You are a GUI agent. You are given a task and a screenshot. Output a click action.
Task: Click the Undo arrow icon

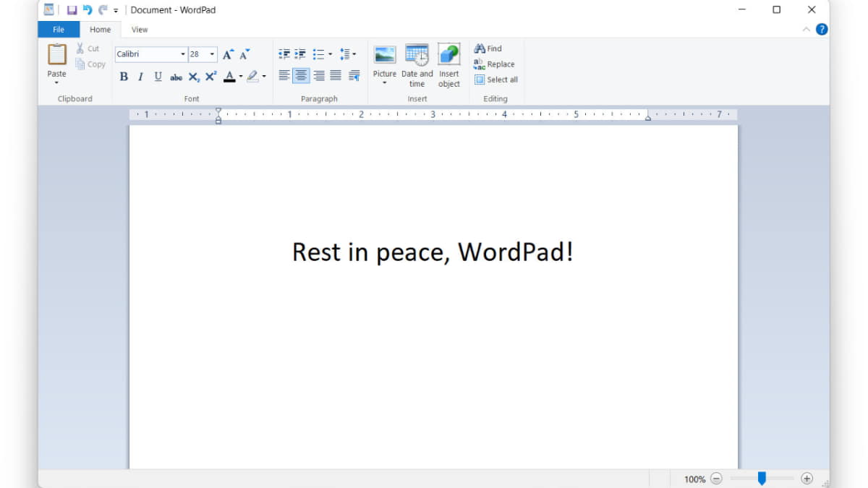[x=87, y=10]
